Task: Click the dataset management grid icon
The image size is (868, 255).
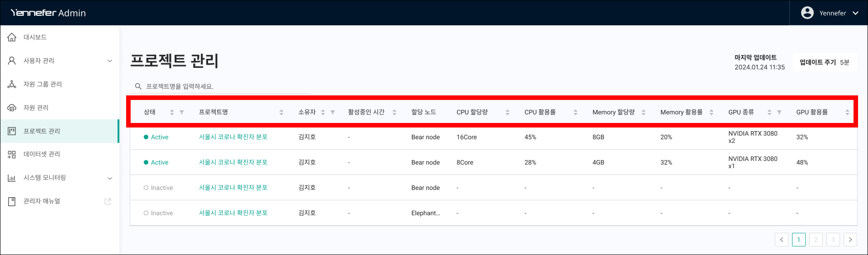Action: tap(12, 154)
